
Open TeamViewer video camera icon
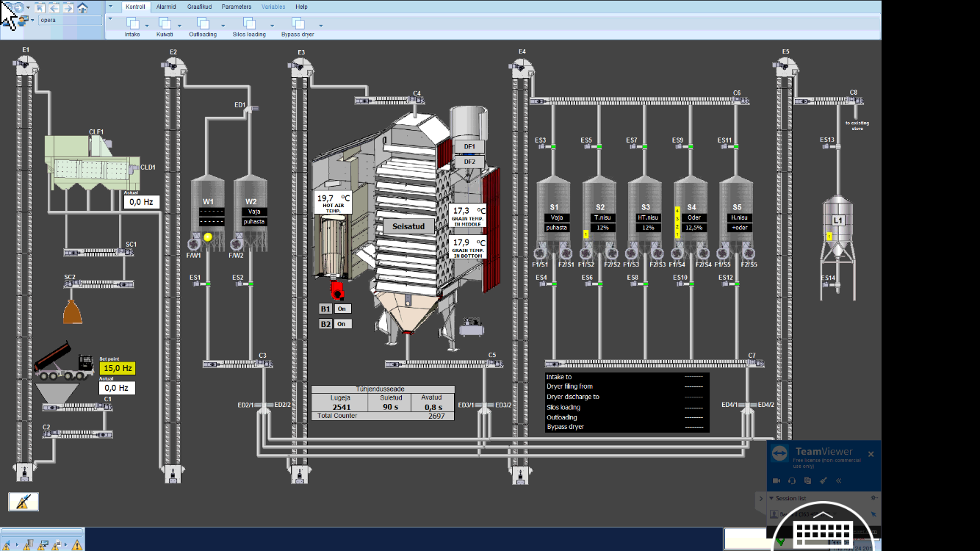pyautogui.click(x=777, y=480)
